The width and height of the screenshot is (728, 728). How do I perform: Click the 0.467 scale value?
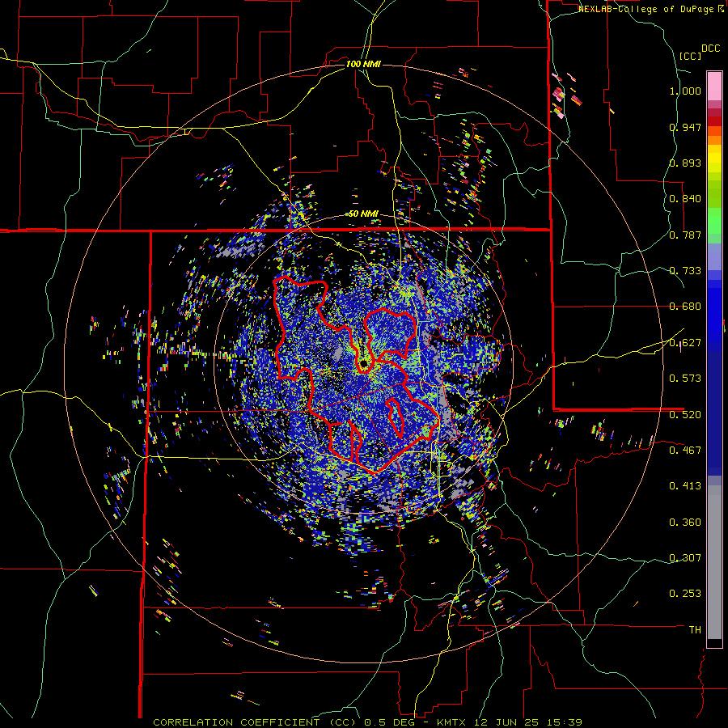point(685,450)
